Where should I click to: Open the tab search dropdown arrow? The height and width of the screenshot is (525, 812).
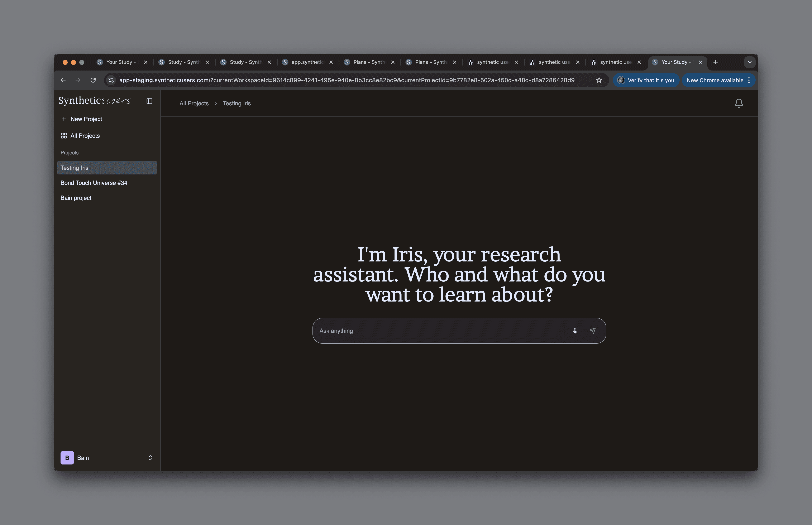(750, 62)
